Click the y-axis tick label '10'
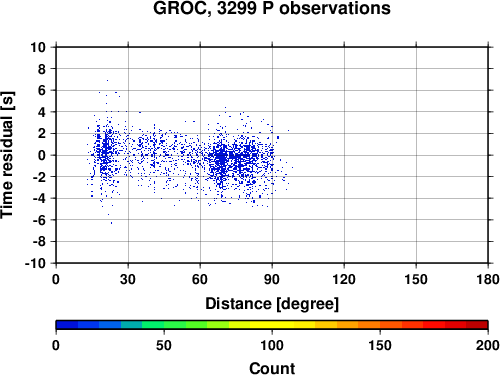 [38, 47]
